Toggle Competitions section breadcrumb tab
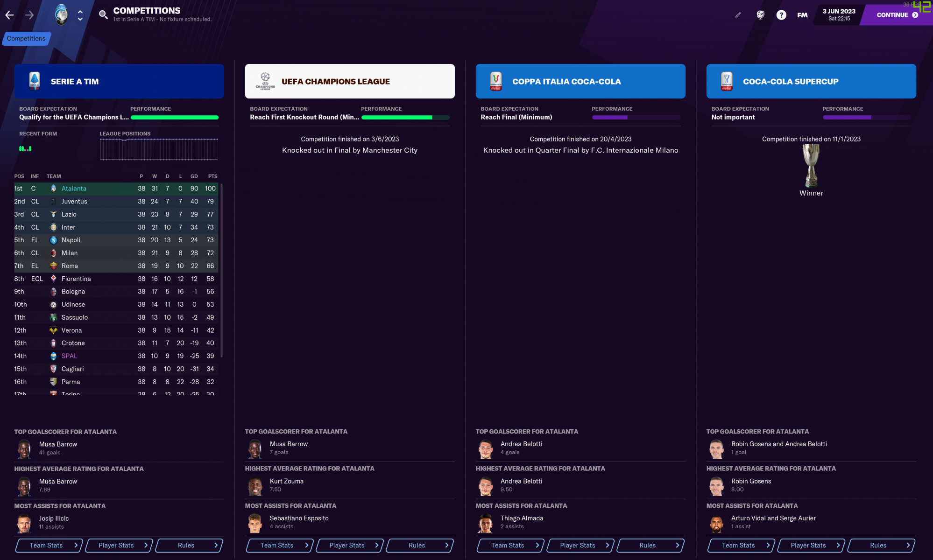The height and width of the screenshot is (560, 933). click(x=26, y=38)
